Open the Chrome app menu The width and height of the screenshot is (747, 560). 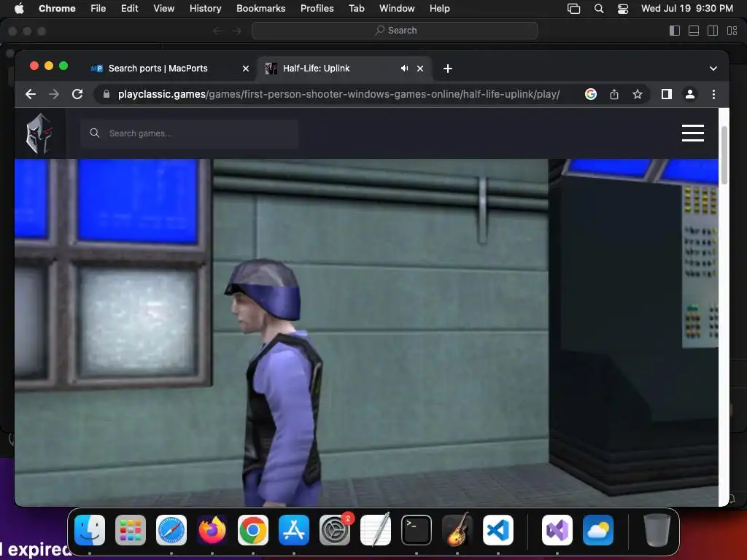(57, 8)
